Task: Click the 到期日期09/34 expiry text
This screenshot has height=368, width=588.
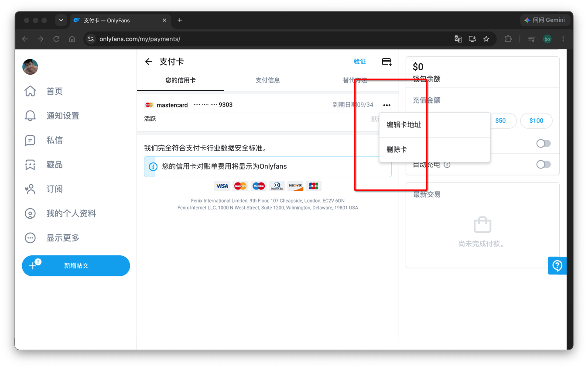Action: pos(353,105)
